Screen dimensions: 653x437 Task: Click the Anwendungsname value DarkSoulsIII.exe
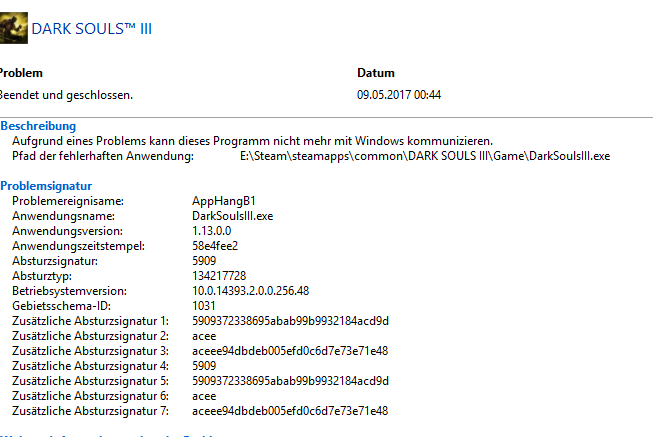pyautogui.click(x=232, y=216)
